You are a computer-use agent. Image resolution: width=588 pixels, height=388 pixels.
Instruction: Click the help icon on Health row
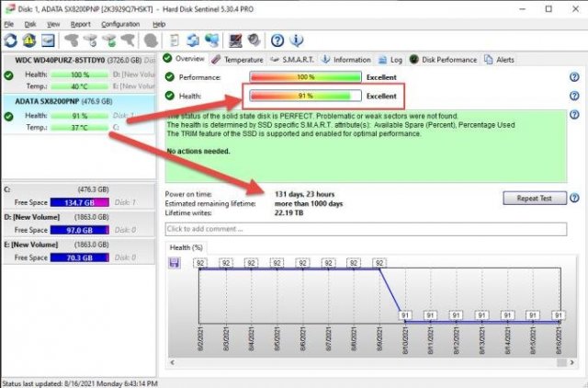click(574, 95)
